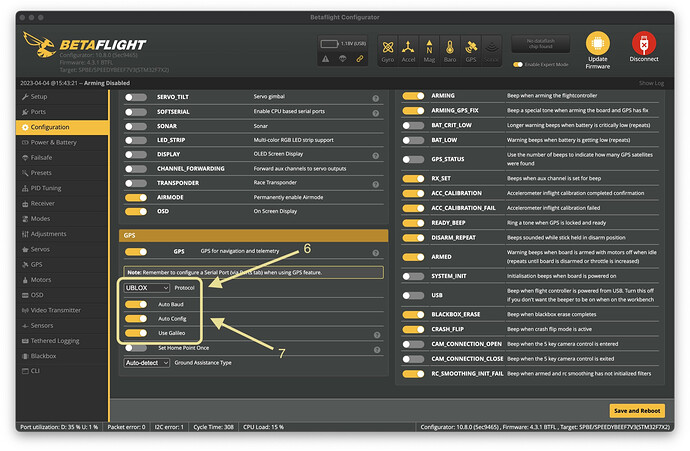The image size is (690, 451).
Task: Click the GPS section header
Action: [253, 235]
